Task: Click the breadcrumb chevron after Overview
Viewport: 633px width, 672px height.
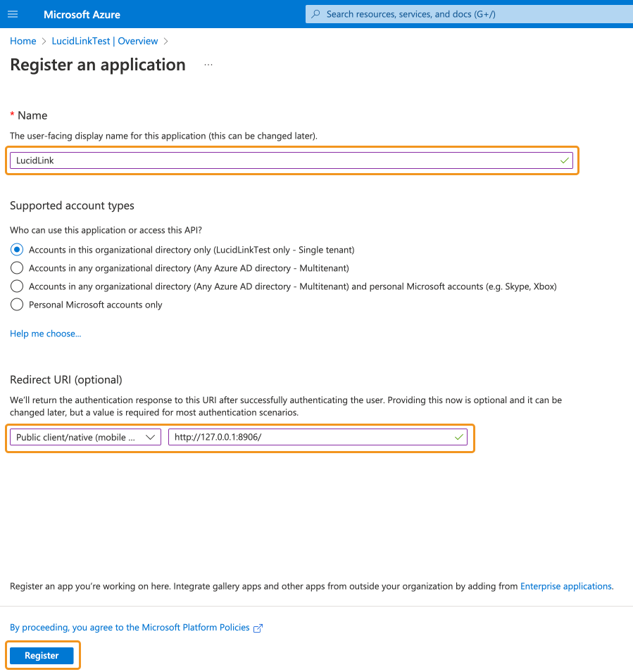Action: [166, 41]
